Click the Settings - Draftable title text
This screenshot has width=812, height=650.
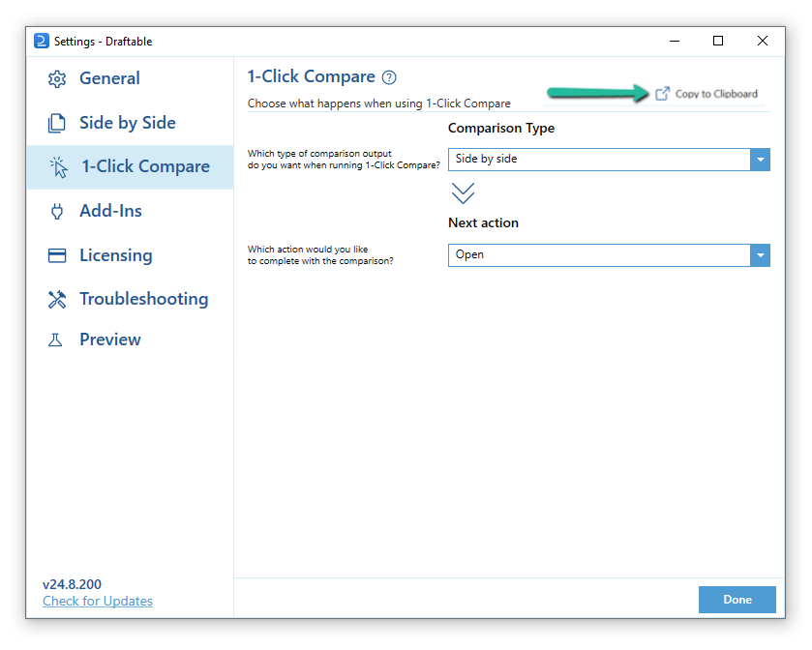[x=103, y=42]
